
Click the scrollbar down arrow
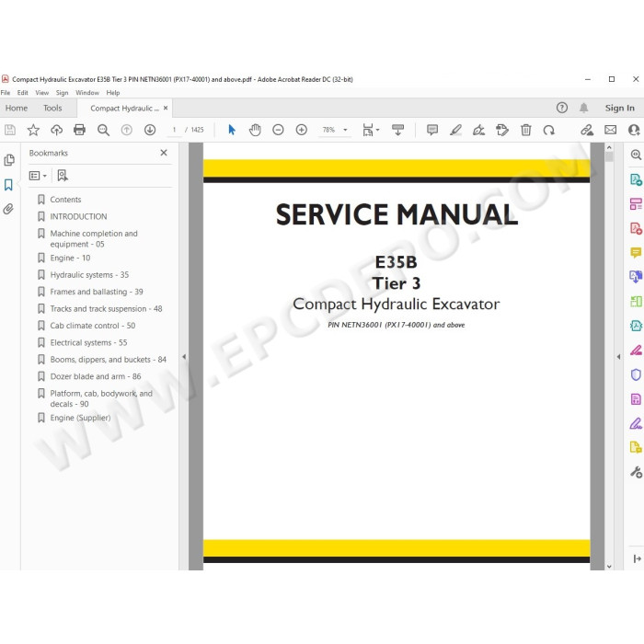pyautogui.click(x=609, y=567)
